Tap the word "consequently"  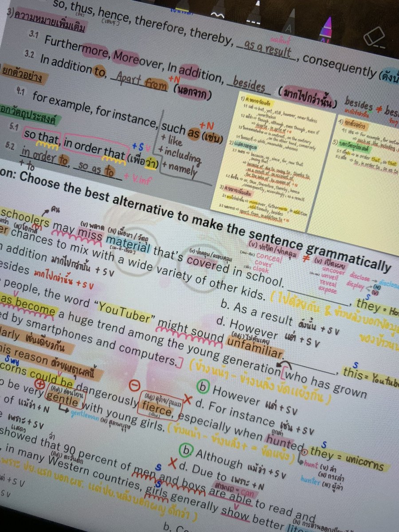340,64
